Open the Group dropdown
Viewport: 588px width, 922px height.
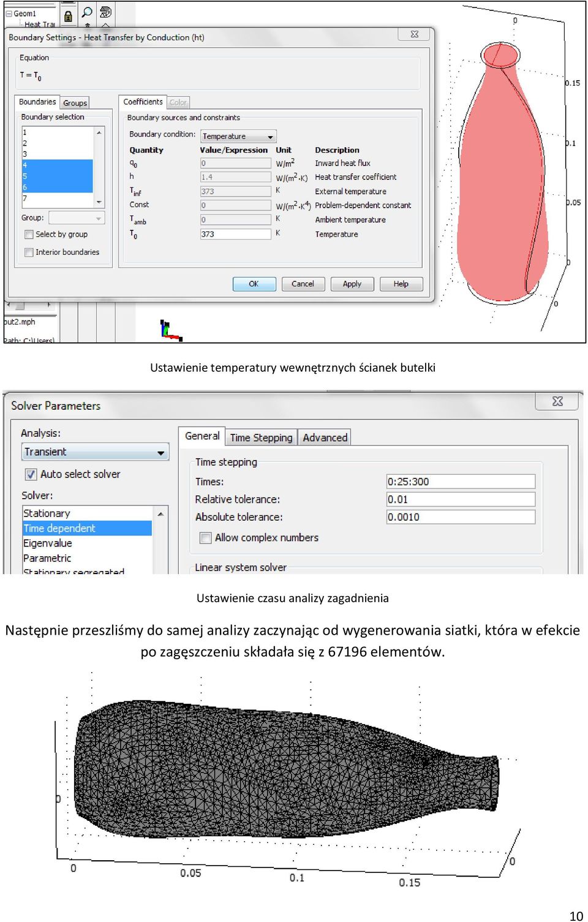pos(77,218)
